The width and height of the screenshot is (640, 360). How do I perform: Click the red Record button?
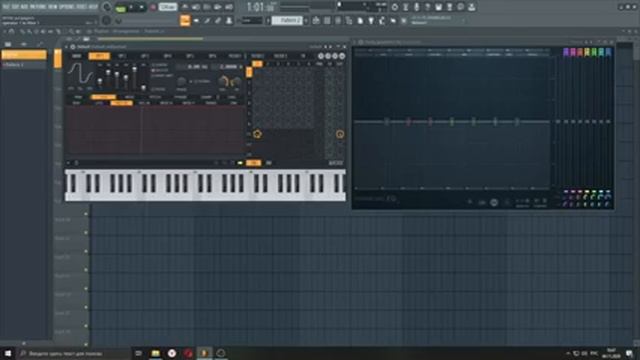(153, 7)
